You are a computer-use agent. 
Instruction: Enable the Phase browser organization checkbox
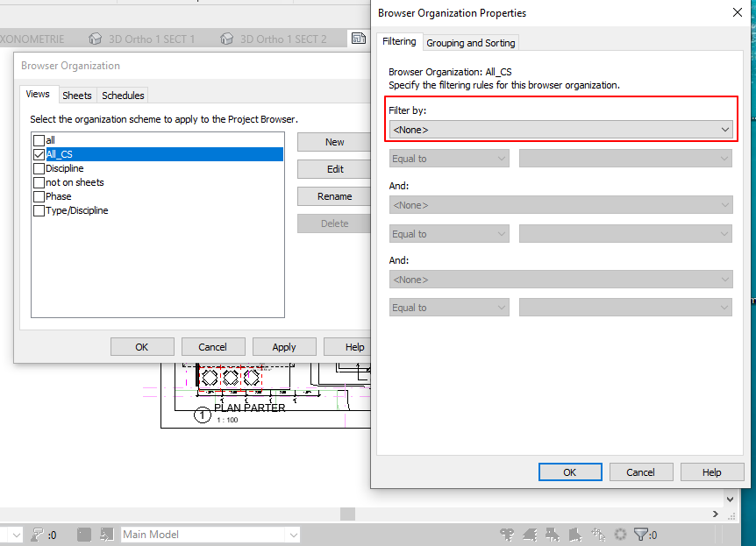click(39, 196)
